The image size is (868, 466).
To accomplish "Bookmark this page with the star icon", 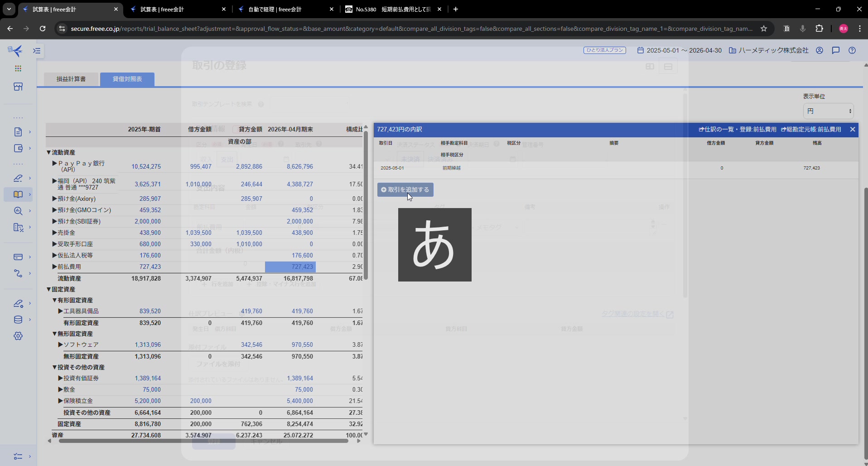I will (764, 29).
